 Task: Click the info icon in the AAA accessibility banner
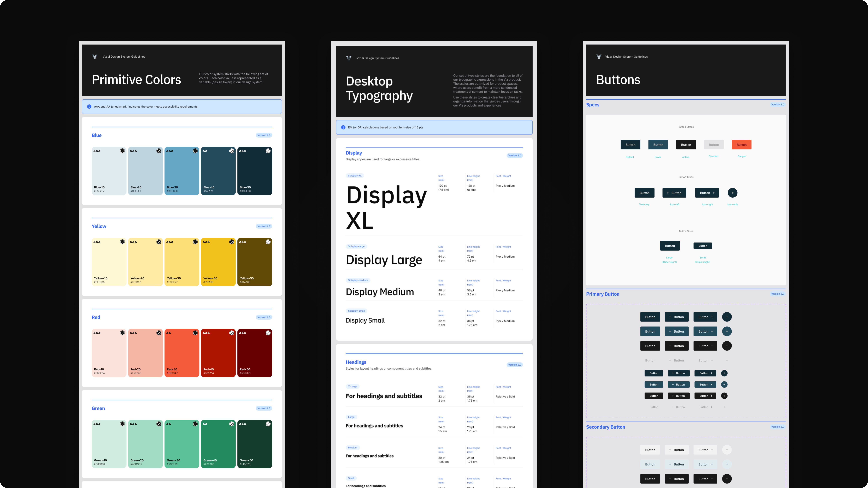(x=89, y=106)
